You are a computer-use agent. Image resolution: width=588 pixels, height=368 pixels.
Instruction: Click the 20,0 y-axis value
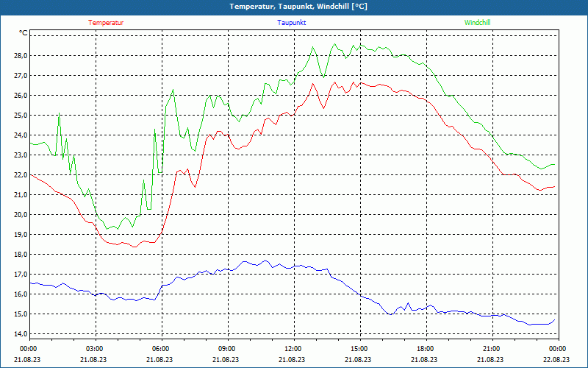[21, 215]
